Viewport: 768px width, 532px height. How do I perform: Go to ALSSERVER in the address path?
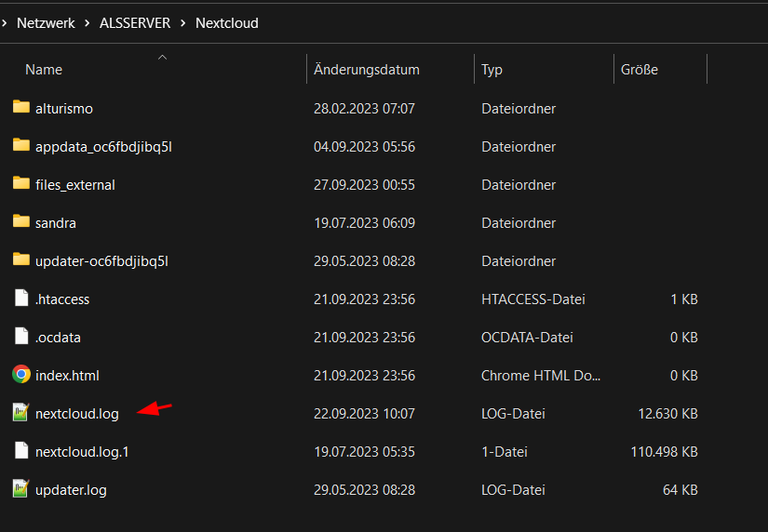tap(135, 23)
